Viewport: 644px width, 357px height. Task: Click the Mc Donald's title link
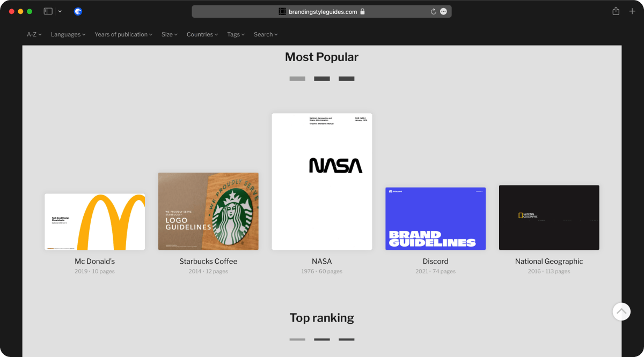[x=95, y=262]
